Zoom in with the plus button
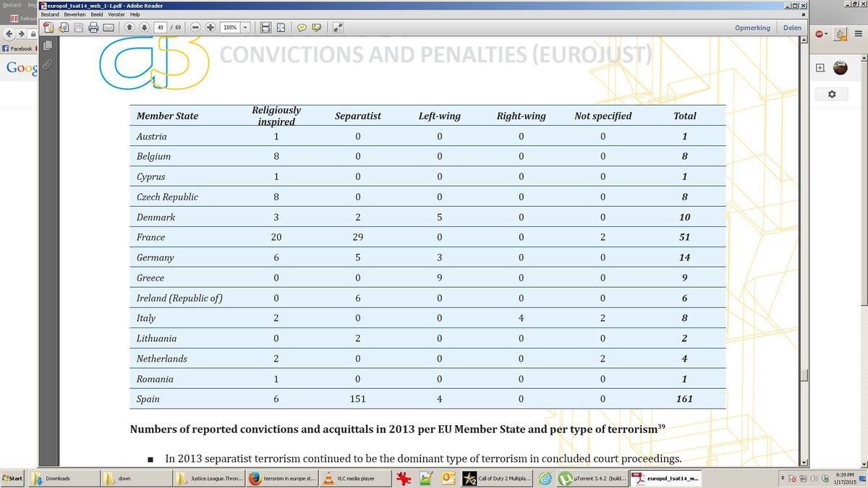This screenshot has height=488, width=868. [210, 27]
